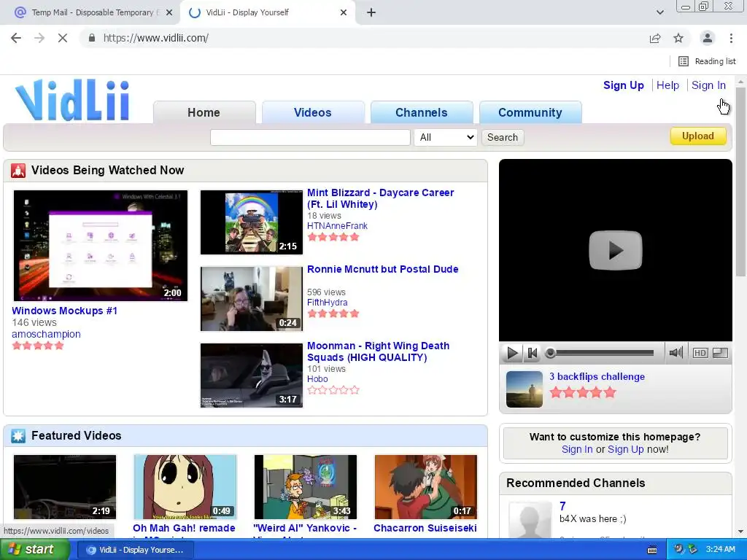Viewport: 747px width, 560px height.
Task: Click the play button in the video player controls
Action: [512, 353]
